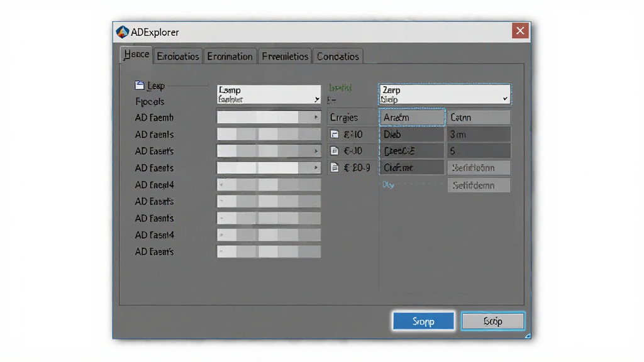
Task: Open the Lamp combo box dropdown
Action: coord(316,99)
